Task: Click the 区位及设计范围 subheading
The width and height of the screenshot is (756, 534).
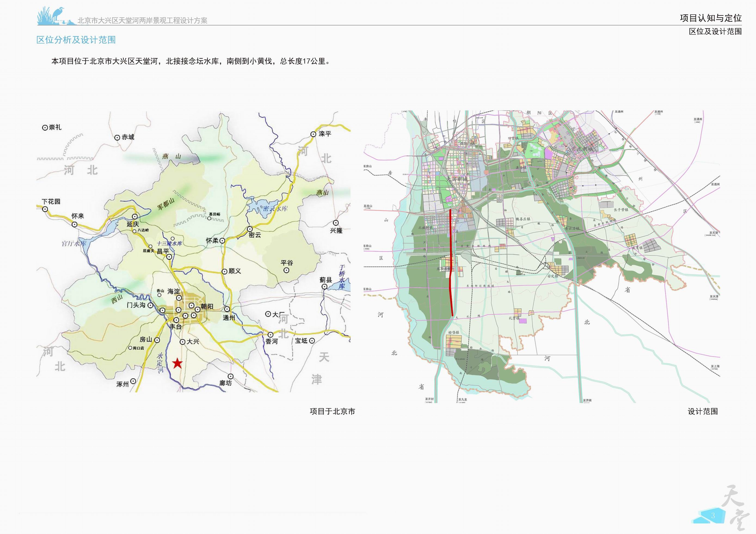Action: point(715,32)
